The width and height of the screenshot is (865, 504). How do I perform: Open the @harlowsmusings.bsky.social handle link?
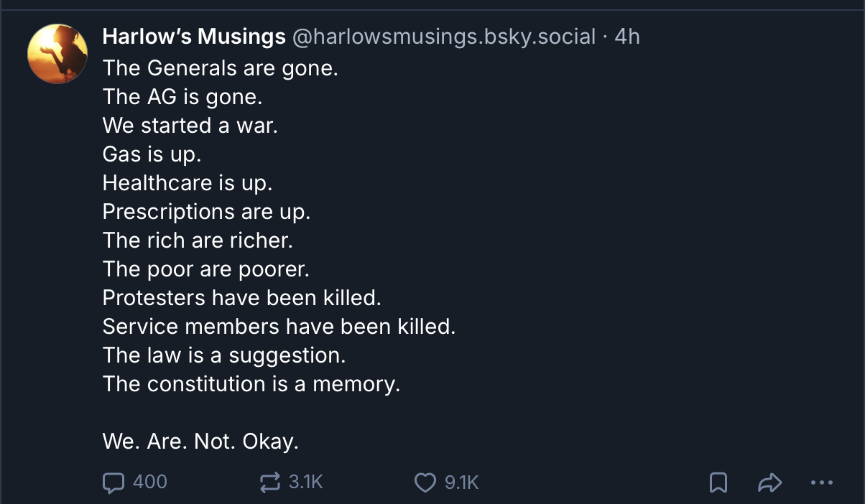click(444, 37)
